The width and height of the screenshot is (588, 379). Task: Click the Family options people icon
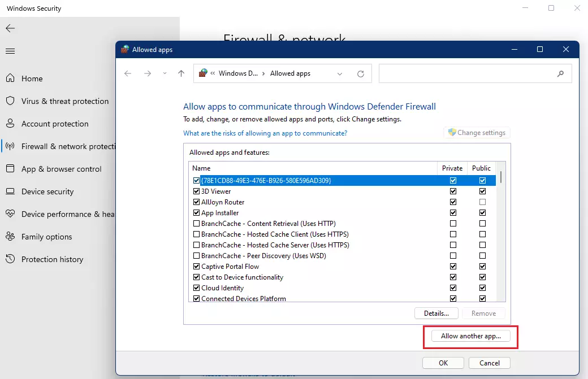tap(10, 236)
